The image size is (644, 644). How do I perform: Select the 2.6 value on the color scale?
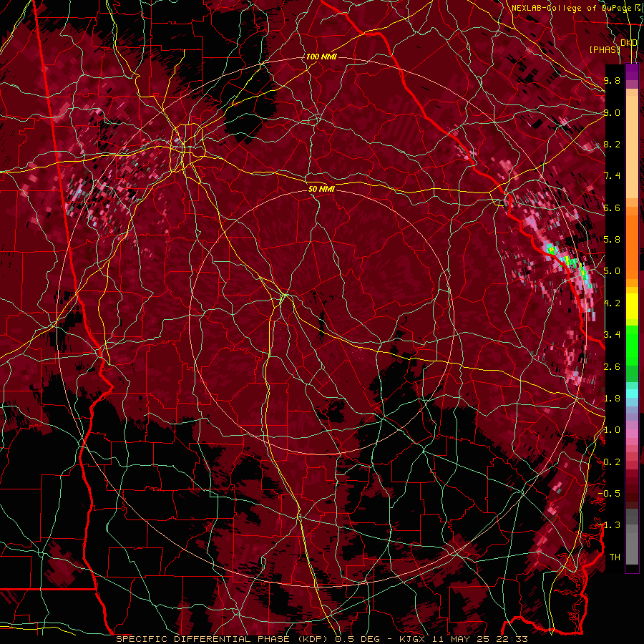coord(612,366)
